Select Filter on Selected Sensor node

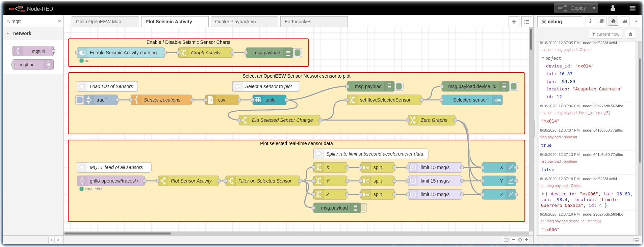pyautogui.click(x=263, y=181)
